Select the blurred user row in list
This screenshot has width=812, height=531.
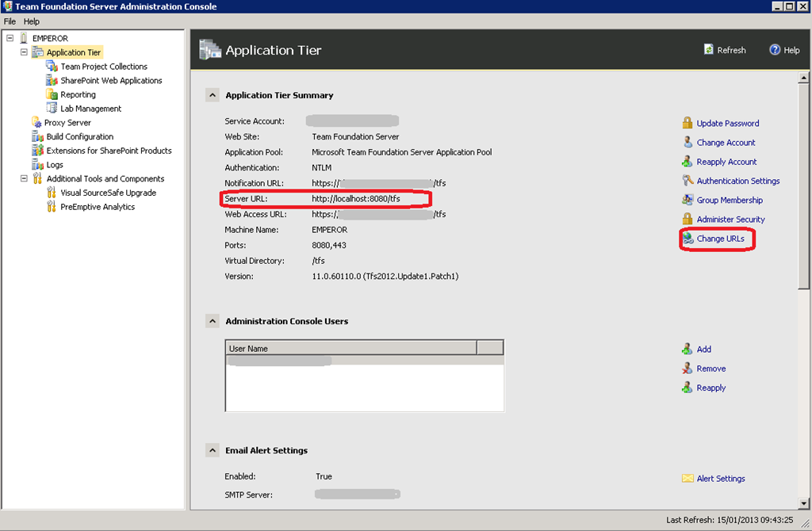365,361
